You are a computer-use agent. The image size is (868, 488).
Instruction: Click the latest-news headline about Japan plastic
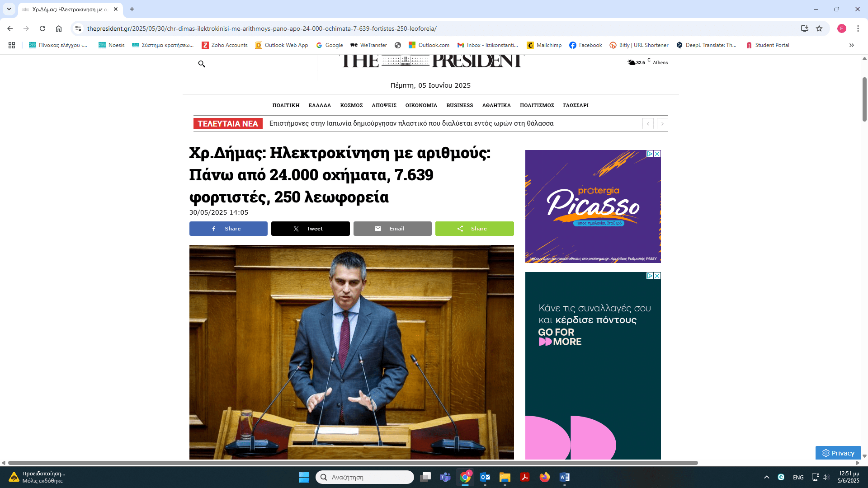(411, 123)
